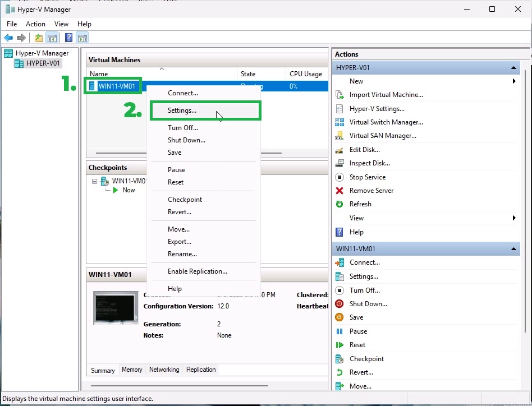
Task: Click the Forward arrow toolbar icon
Action: 21,38
